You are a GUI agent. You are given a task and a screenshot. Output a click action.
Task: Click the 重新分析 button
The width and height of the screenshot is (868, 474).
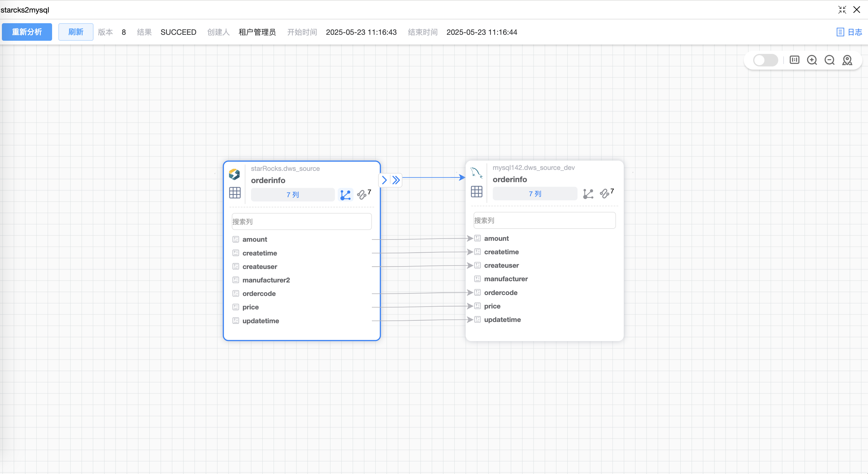pyautogui.click(x=27, y=32)
